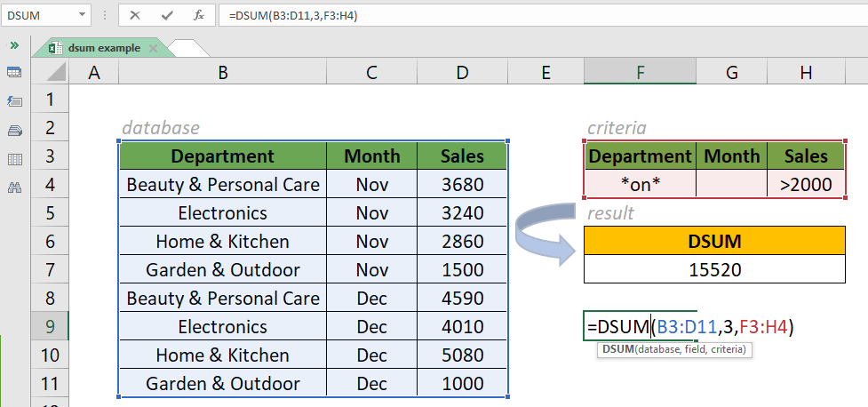Select row 9 header

click(50, 326)
